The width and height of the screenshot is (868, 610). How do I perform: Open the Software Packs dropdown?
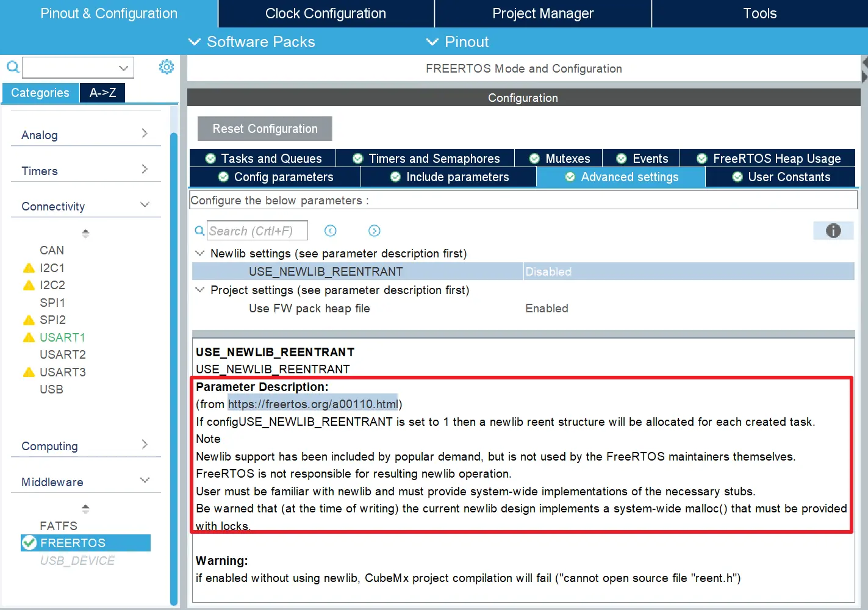(251, 41)
